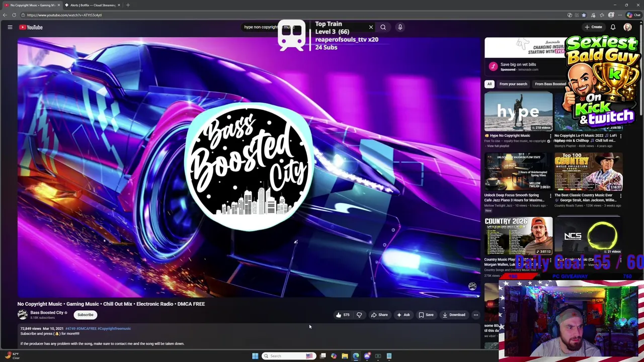This screenshot has height=362, width=644.
Task: Select the From Bass Boosted chip
Action: 550,84
